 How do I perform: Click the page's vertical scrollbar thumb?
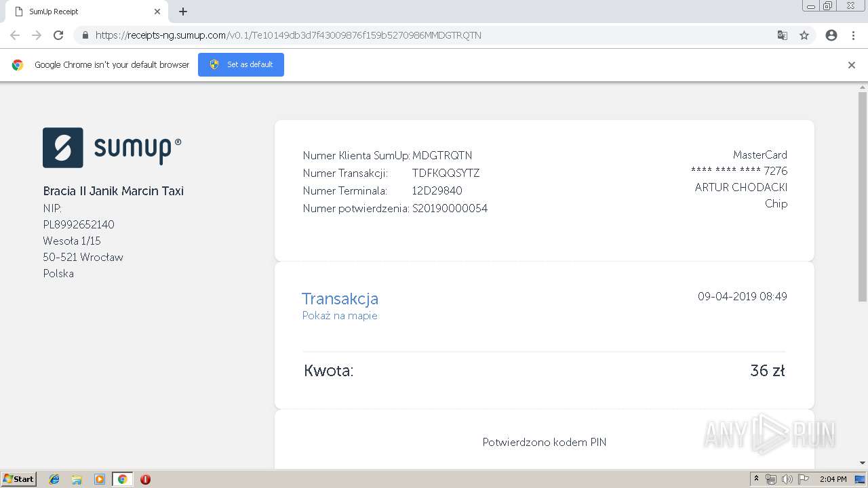click(x=863, y=197)
